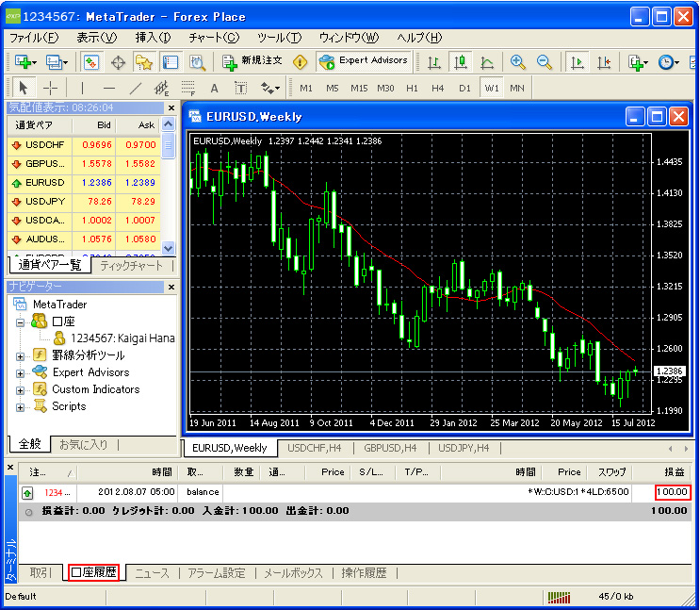Set timeframe to M1
700x610 pixels.
coord(306,88)
